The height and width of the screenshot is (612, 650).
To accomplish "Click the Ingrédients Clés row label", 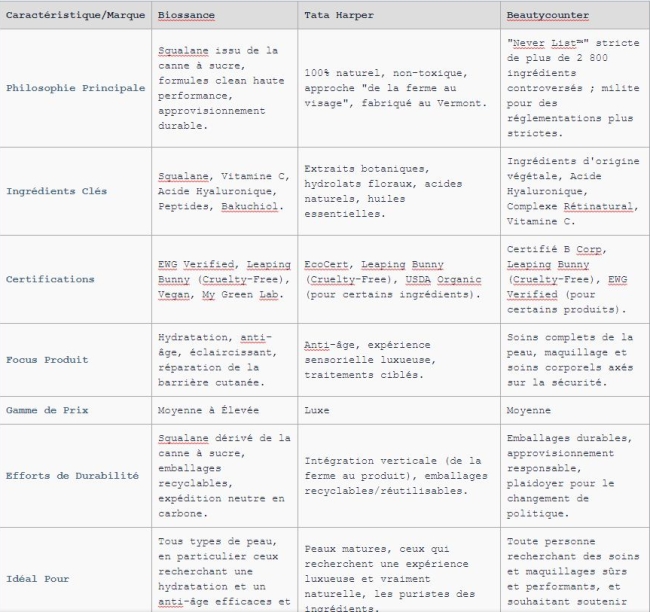I will tap(56, 190).
